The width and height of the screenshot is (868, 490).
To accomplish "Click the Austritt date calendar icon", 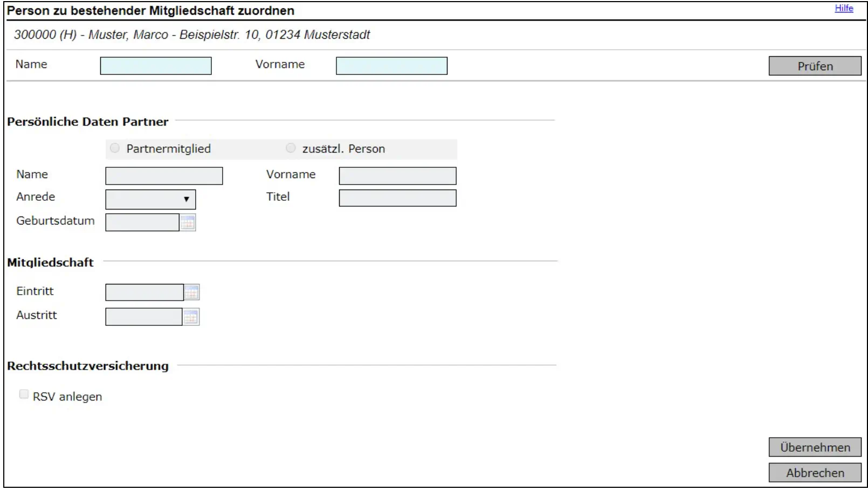I will click(191, 317).
